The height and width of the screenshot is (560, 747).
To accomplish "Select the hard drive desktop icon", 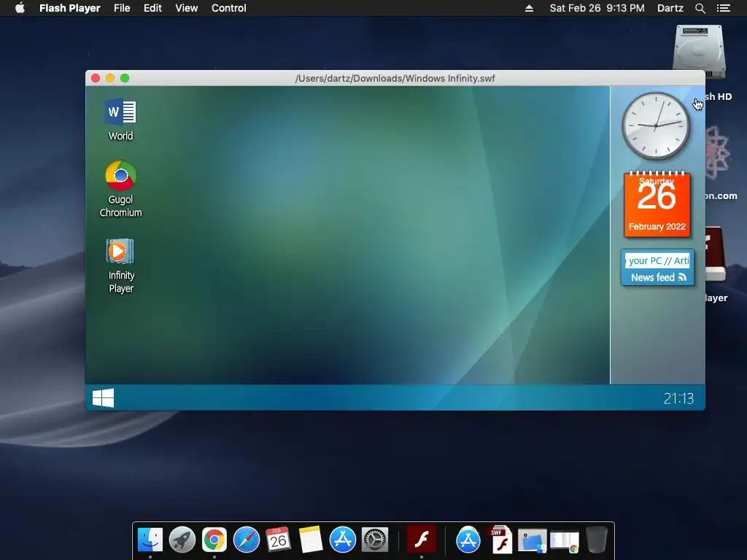I will point(699,52).
